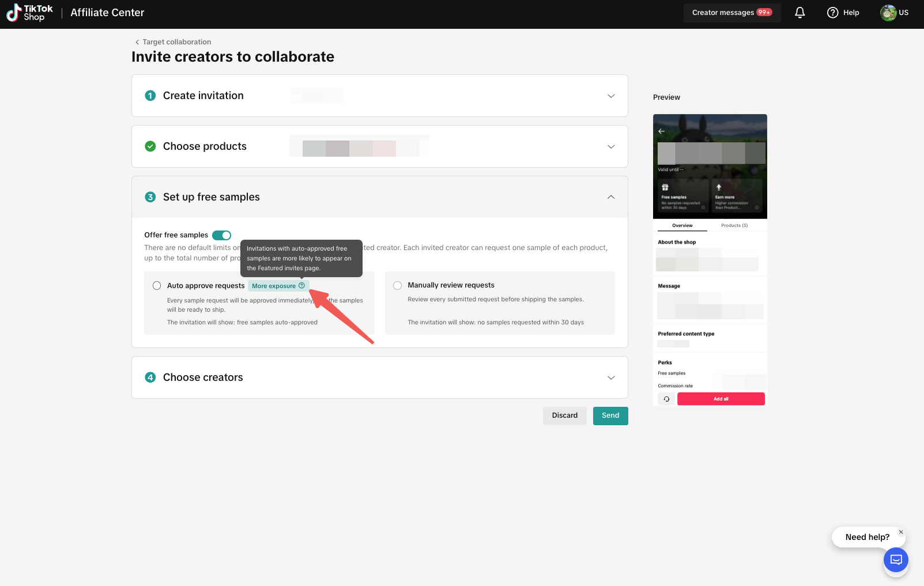Screen dimensions: 924x586
Task: Close the Need help popup
Action: [x=901, y=532]
